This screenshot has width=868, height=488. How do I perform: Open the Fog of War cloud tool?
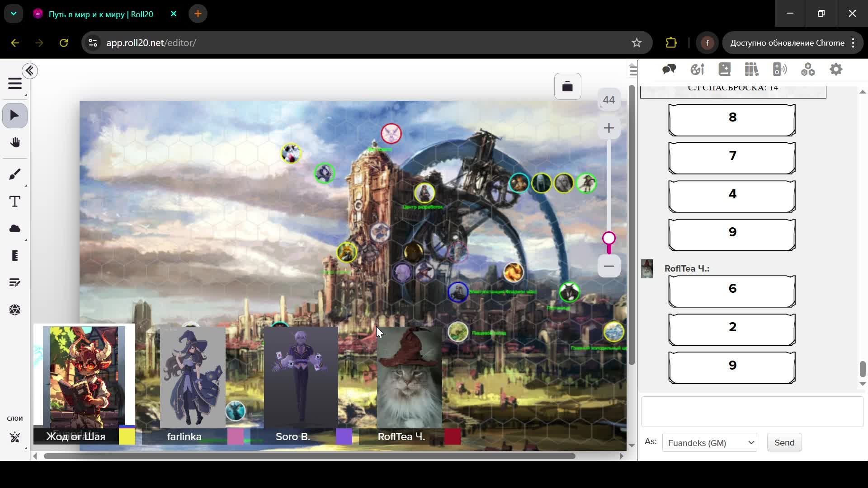tap(14, 229)
